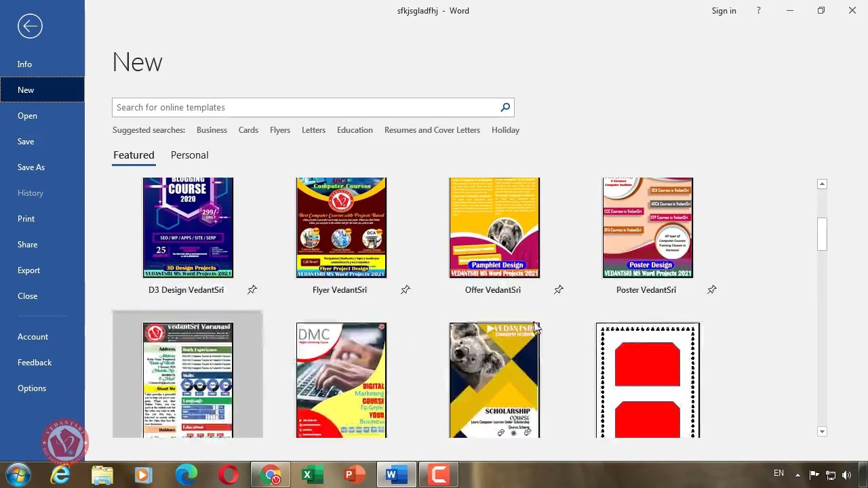Image resolution: width=868 pixels, height=488 pixels.
Task: Click Sign in at the title bar
Action: [x=724, y=11]
